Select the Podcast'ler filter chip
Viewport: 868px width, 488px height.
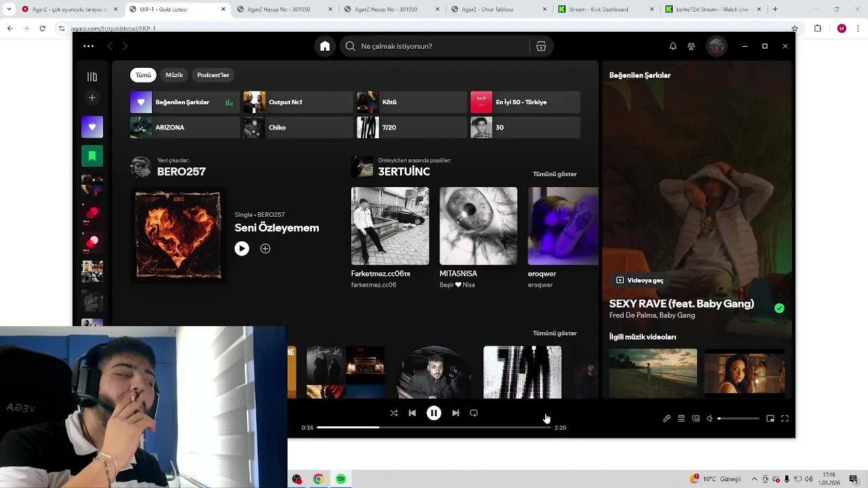click(213, 75)
